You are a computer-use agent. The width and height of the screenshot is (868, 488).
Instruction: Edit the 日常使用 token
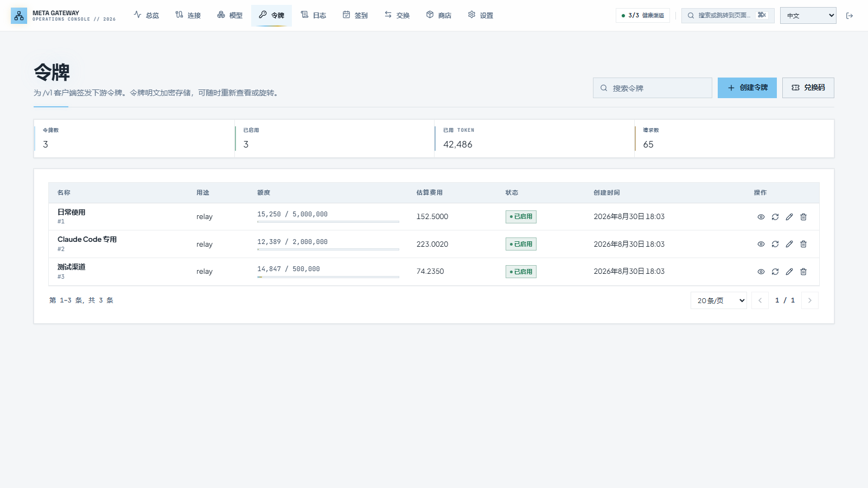click(x=789, y=217)
